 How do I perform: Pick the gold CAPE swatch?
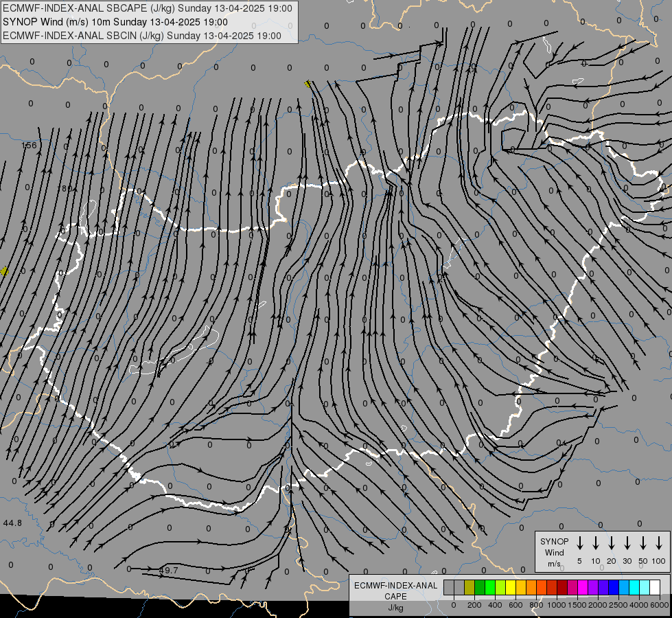tap(521, 587)
